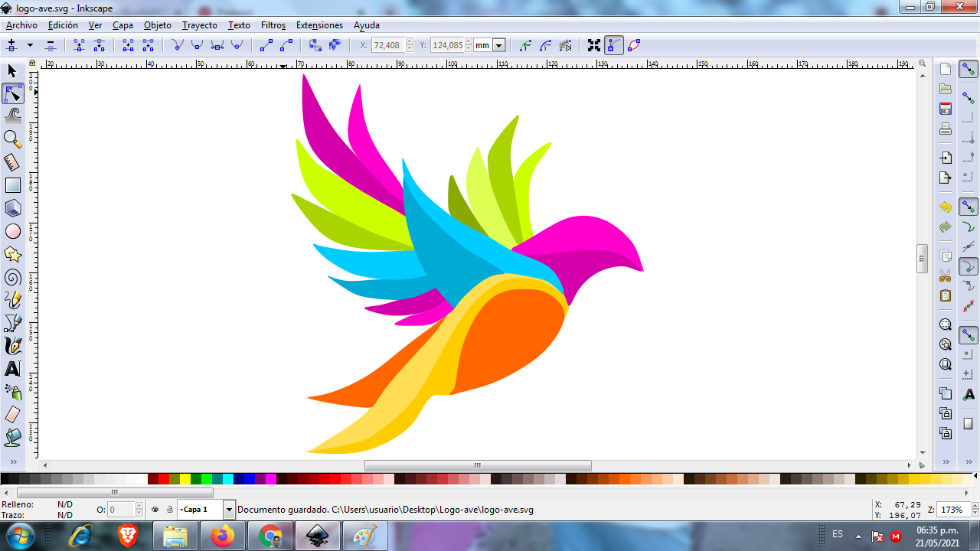Viewport: 980px width, 551px height.
Task: Toggle layer visibility eye in status bar
Action: point(155,509)
